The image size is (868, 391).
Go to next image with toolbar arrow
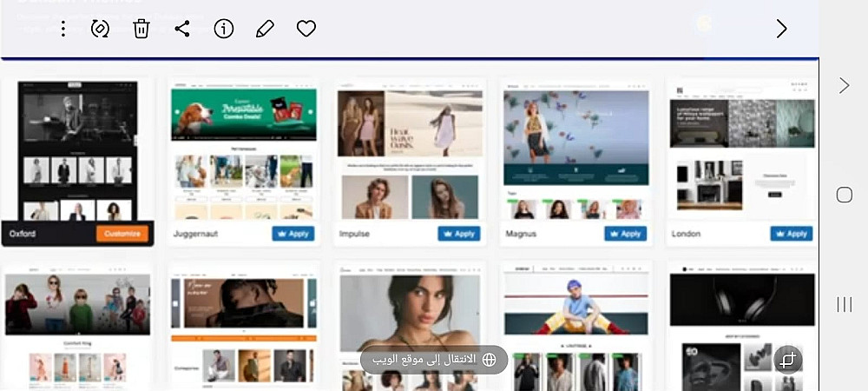[x=781, y=29]
